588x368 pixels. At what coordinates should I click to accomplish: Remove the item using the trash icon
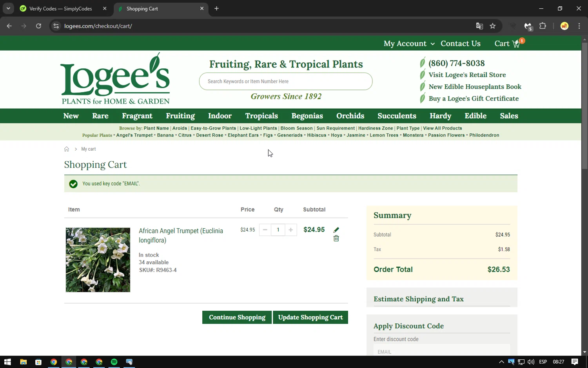click(336, 238)
